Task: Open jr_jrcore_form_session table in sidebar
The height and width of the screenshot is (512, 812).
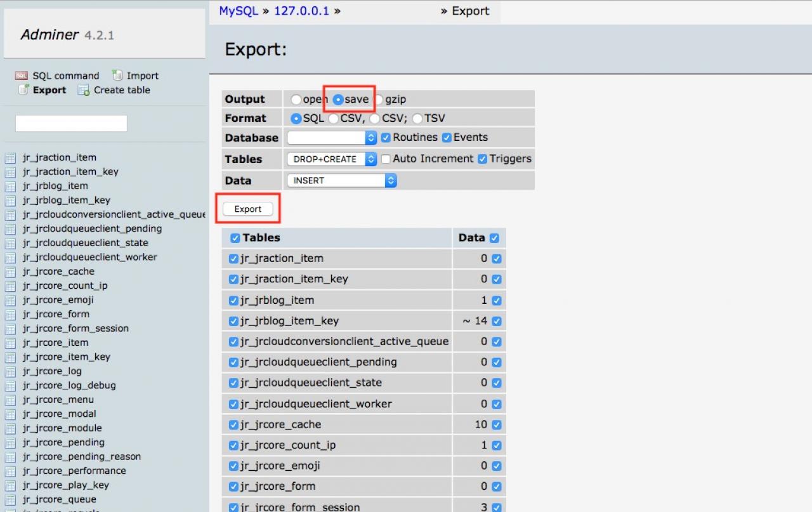Action: [x=75, y=329]
